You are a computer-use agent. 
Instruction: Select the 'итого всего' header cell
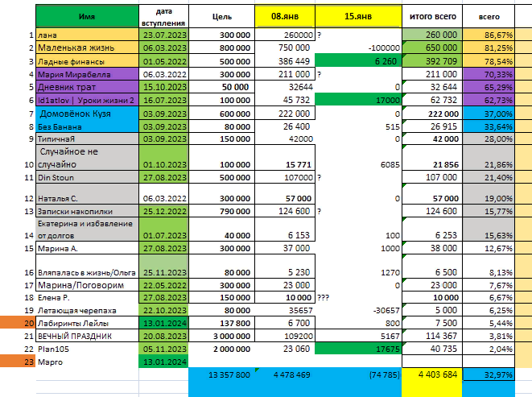click(x=432, y=16)
